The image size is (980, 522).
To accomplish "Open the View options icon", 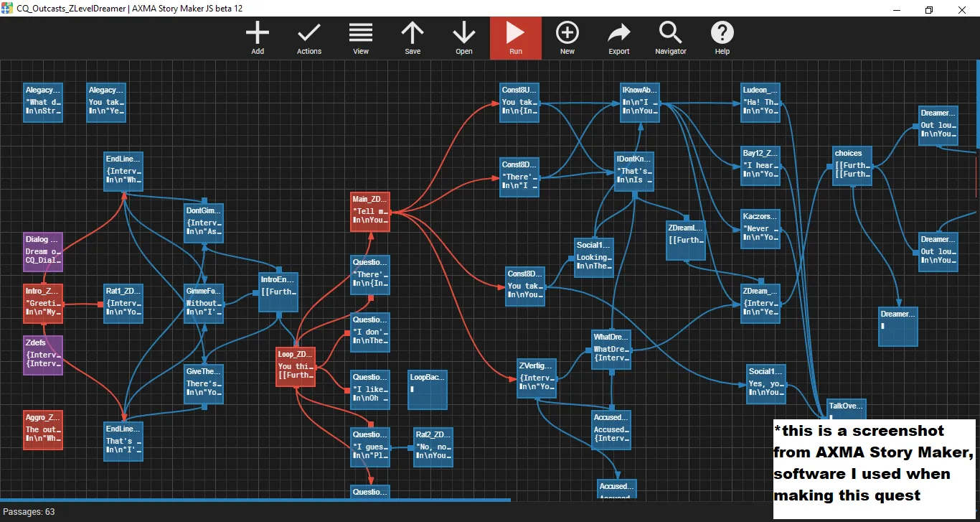I will [x=361, y=38].
